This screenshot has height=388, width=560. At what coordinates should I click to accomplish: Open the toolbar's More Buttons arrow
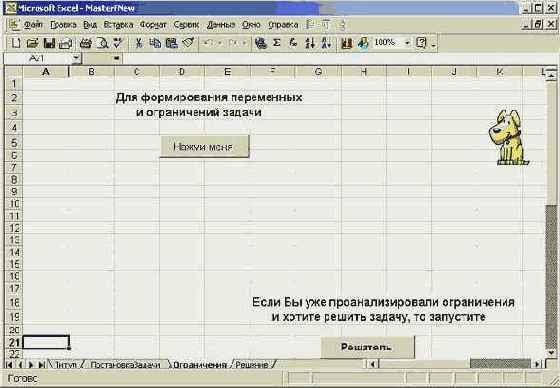[433, 44]
